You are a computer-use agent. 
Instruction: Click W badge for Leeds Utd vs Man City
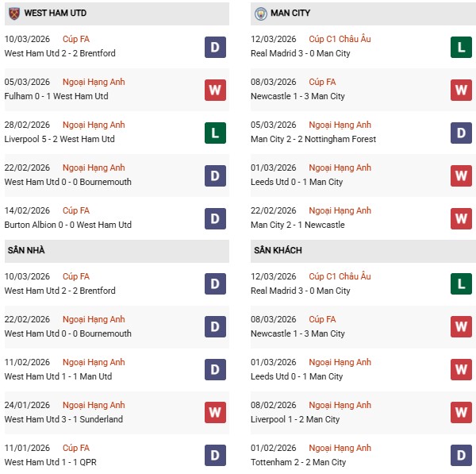point(462,175)
